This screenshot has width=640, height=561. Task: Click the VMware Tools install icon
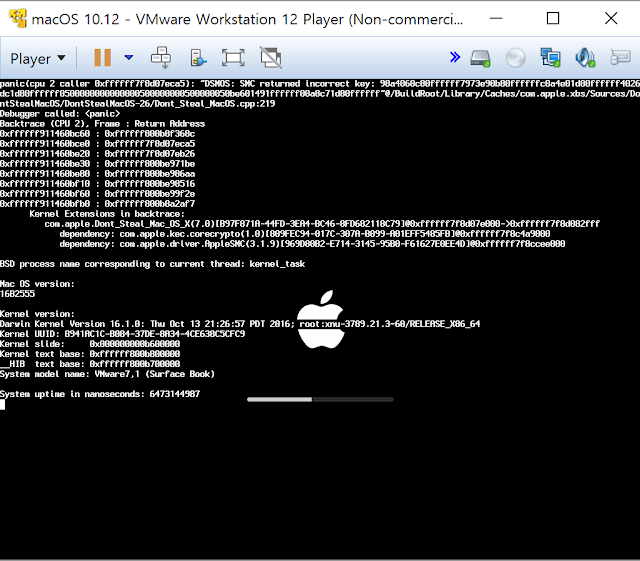coord(198,58)
